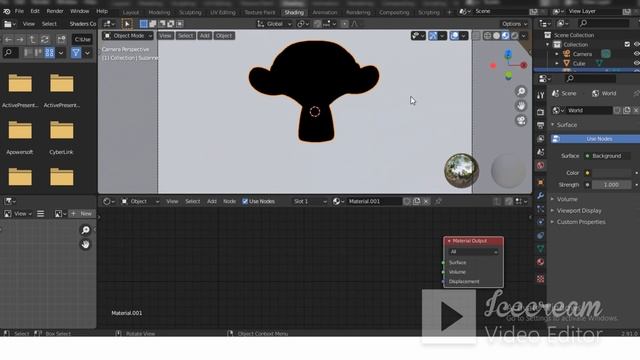Open the Scene properties tab icon
640x360 pixels.
540,152
